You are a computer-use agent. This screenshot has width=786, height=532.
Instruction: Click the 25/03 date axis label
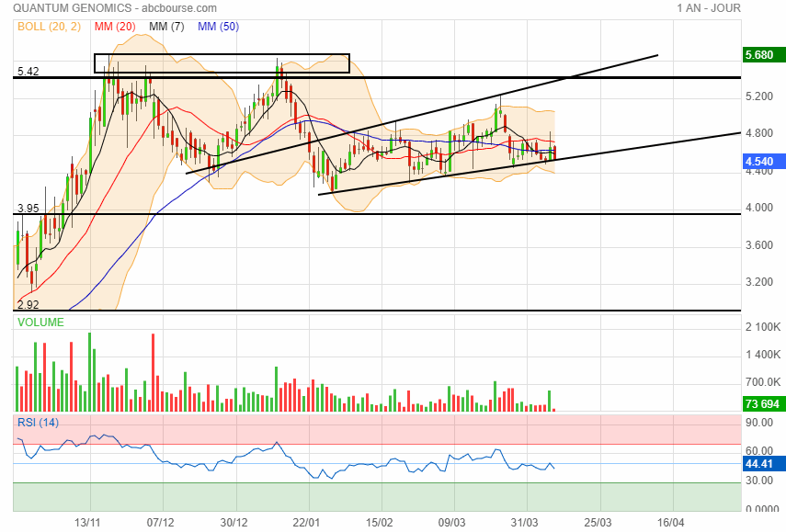(x=598, y=523)
